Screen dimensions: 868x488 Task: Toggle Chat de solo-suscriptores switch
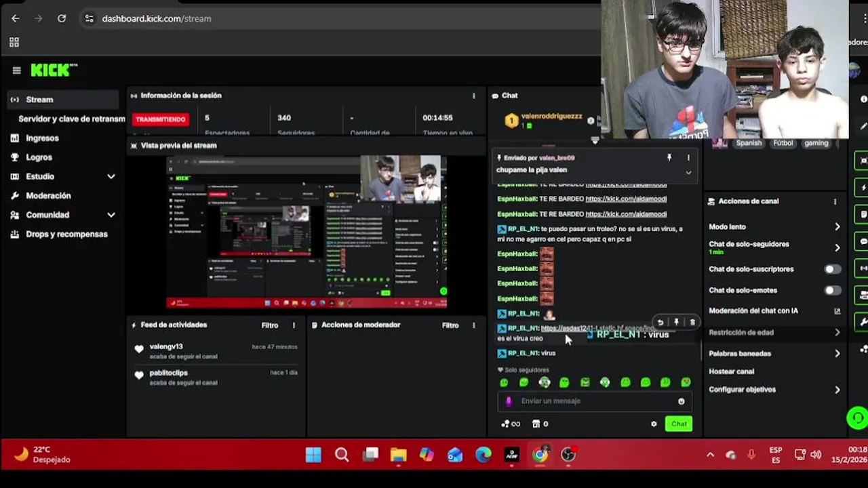coord(832,269)
